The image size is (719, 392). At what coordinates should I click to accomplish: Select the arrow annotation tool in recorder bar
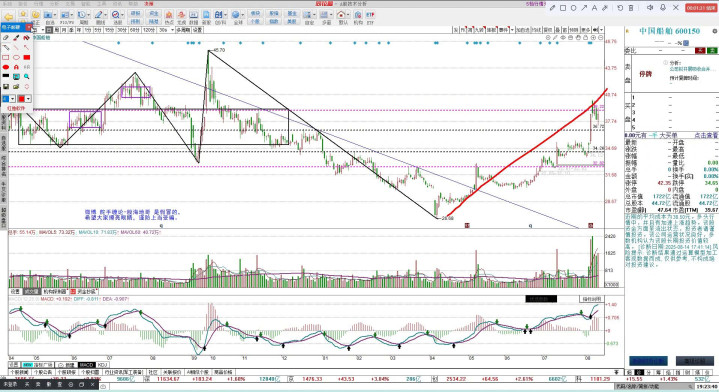tap(584, 8)
